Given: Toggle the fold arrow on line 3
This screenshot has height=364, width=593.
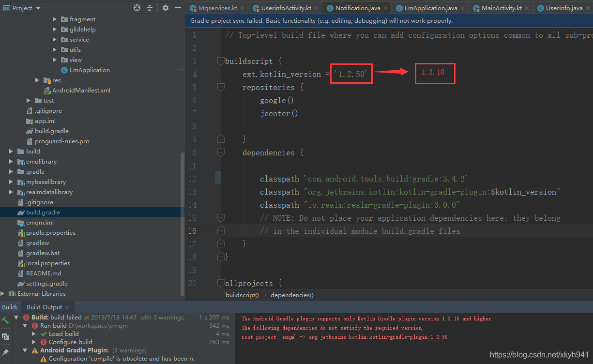Looking at the screenshot, I should click(221, 61).
